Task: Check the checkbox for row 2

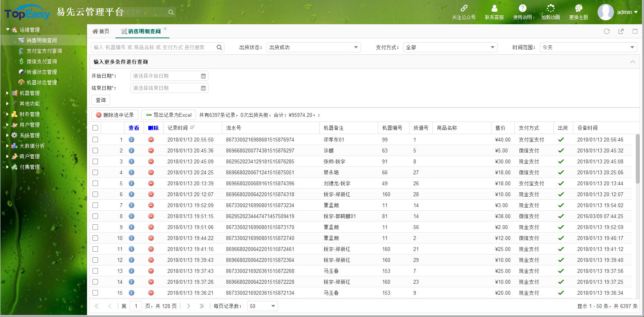Action: (x=95, y=150)
